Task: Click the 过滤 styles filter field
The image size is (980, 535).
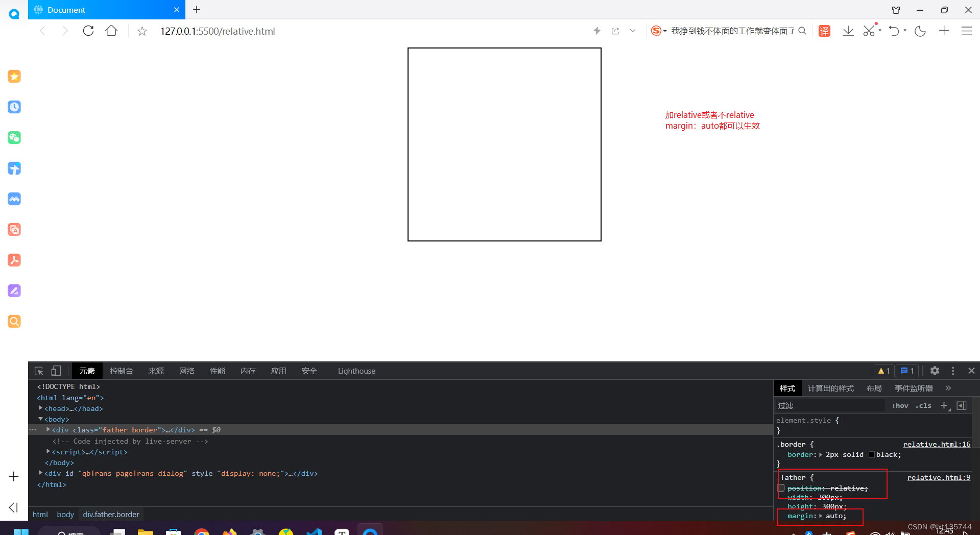Action: coord(830,406)
